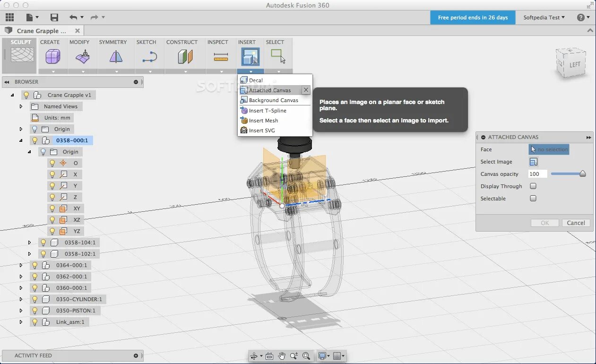Click the Select Image icon button
Image resolution: width=596 pixels, height=364 pixels.
(533, 162)
